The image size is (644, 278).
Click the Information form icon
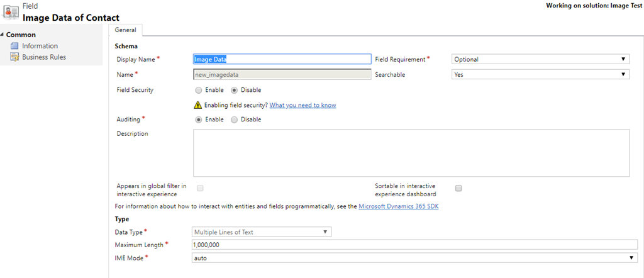click(14, 46)
